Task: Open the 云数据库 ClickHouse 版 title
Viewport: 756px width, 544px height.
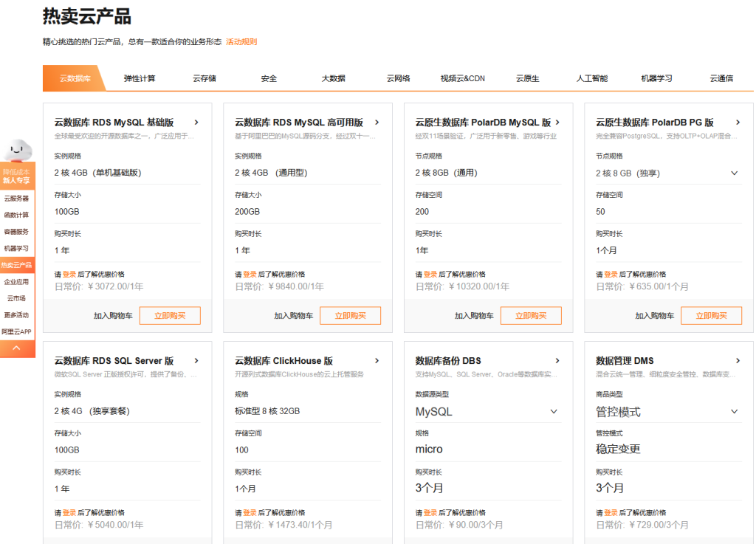Action: click(x=284, y=360)
